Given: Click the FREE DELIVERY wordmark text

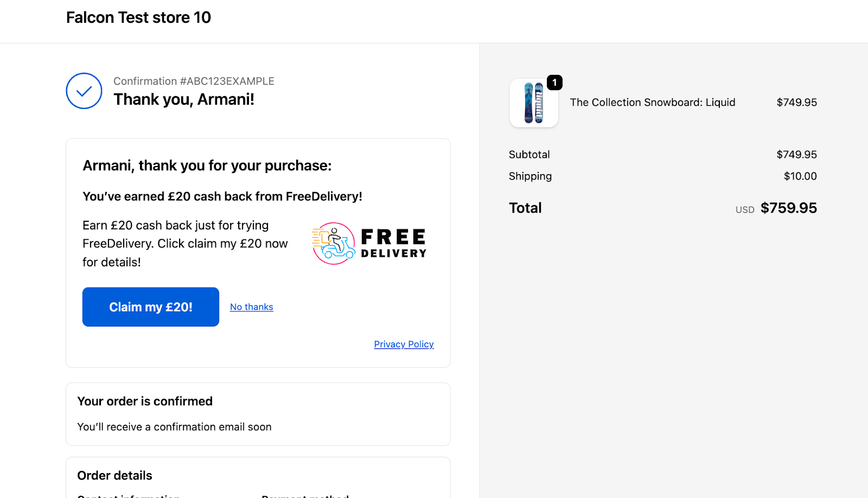Looking at the screenshot, I should (393, 244).
